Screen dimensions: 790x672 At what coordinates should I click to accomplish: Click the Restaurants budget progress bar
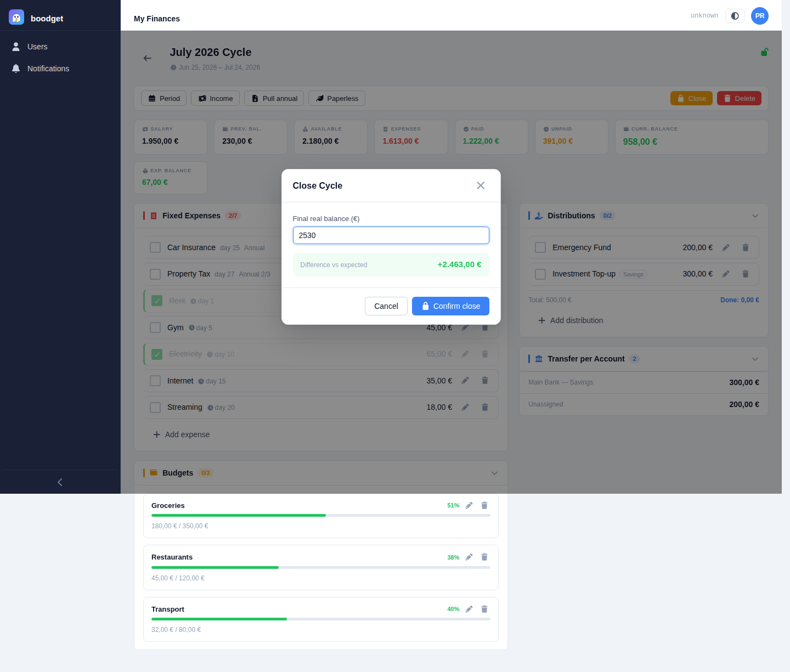coord(321,567)
